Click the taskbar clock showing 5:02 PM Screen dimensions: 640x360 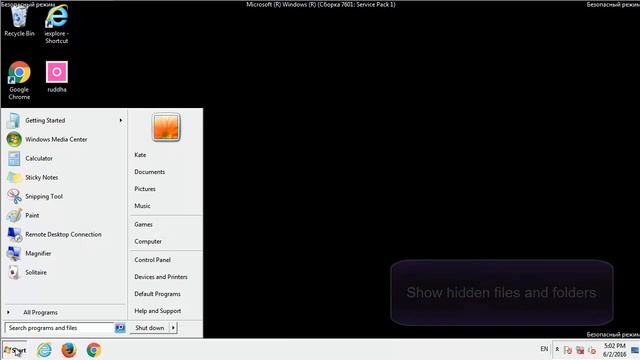point(615,350)
